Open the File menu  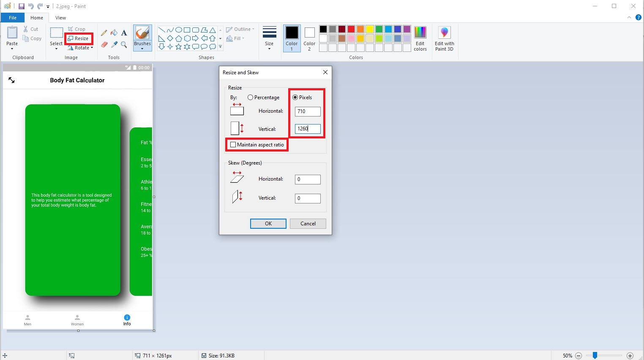(x=13, y=18)
